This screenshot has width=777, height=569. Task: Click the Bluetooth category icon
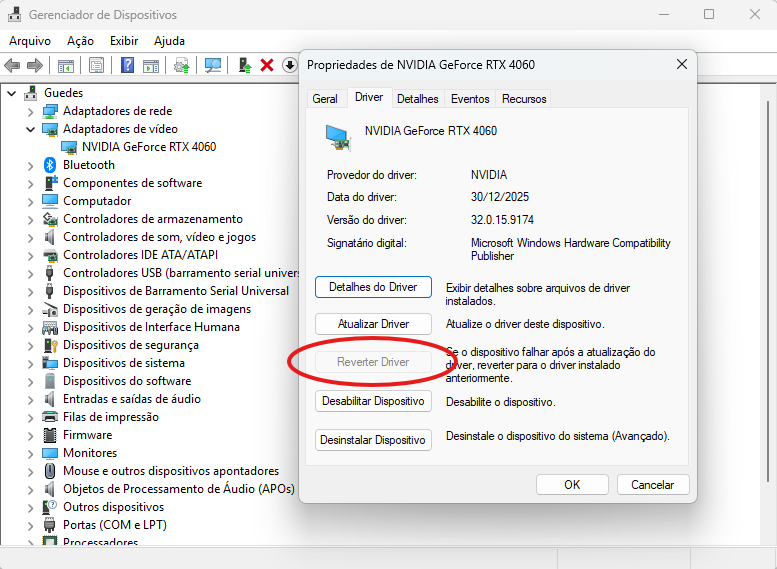coord(50,165)
